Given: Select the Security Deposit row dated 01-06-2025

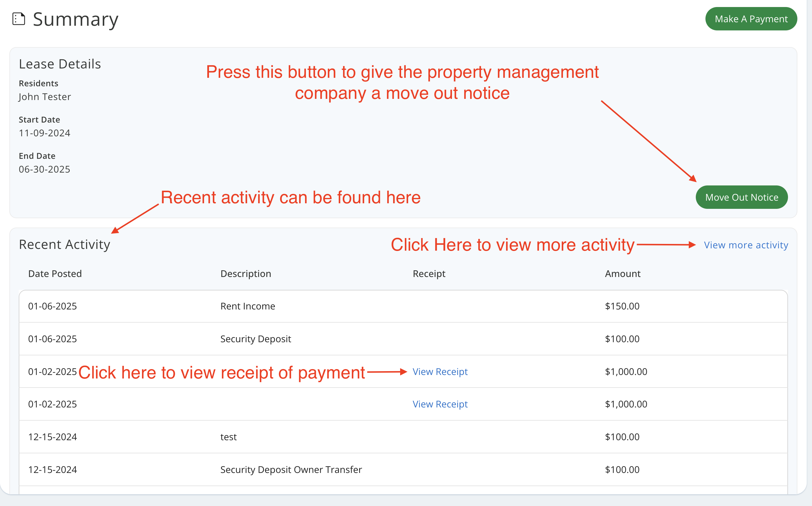Looking at the screenshot, I should 256,339.
